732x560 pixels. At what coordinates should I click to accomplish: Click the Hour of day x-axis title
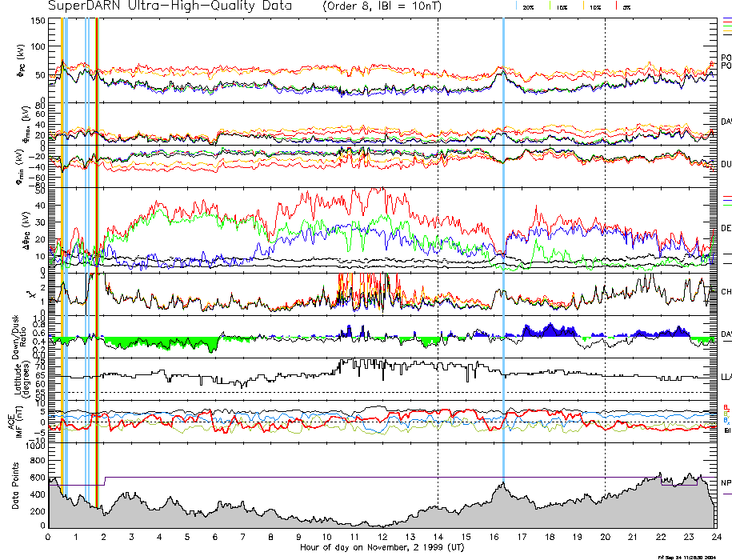pyautogui.click(x=382, y=547)
